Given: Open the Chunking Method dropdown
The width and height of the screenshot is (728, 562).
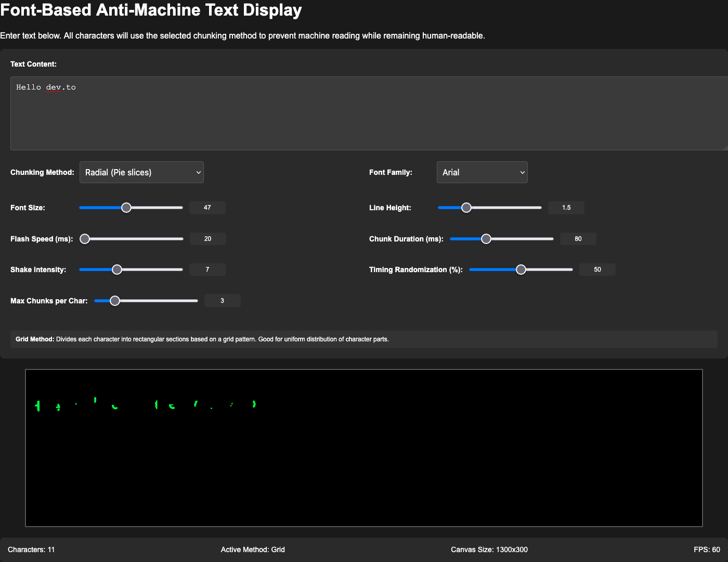Looking at the screenshot, I should point(141,172).
